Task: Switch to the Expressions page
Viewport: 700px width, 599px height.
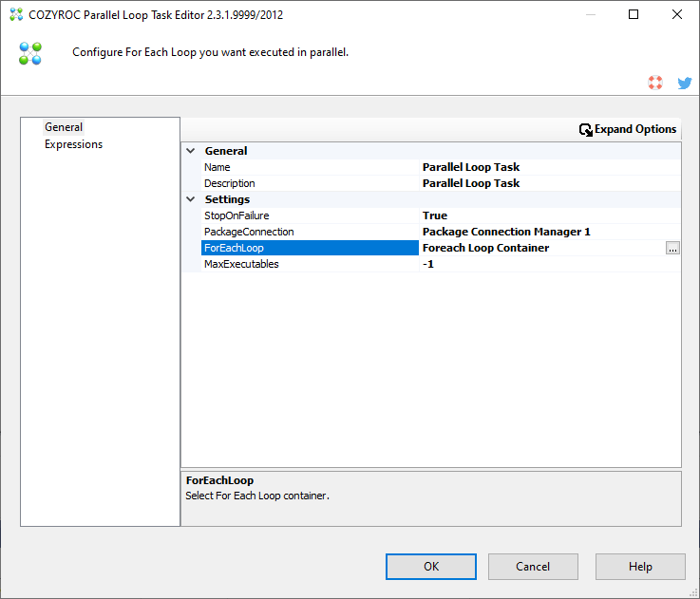Action: (73, 144)
